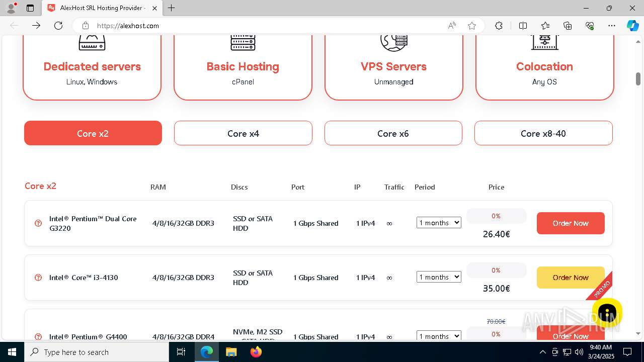Show hidden system tray icons
The width and height of the screenshot is (644, 362).
point(542,352)
